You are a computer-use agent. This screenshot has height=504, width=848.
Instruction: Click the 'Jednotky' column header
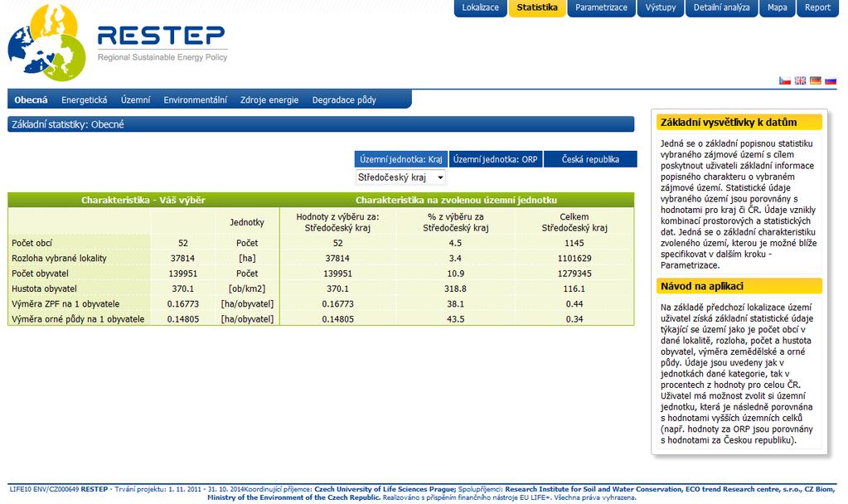click(x=247, y=222)
